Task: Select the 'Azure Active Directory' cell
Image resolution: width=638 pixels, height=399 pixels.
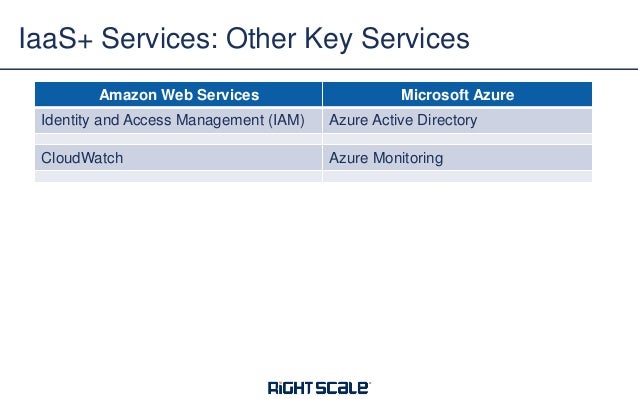Action: (457, 120)
